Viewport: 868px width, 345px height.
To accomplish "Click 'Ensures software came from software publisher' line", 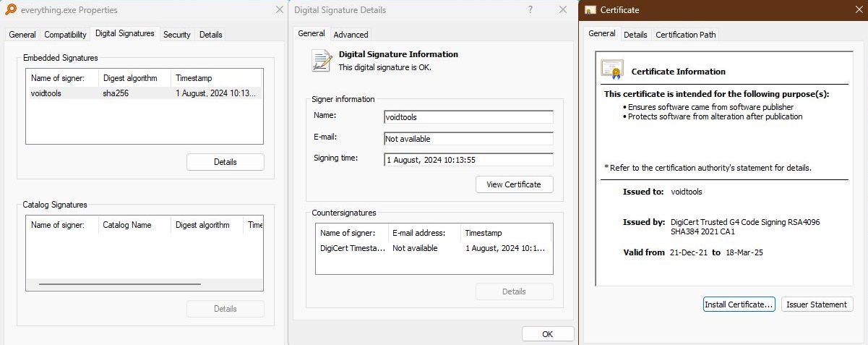I will pos(710,107).
